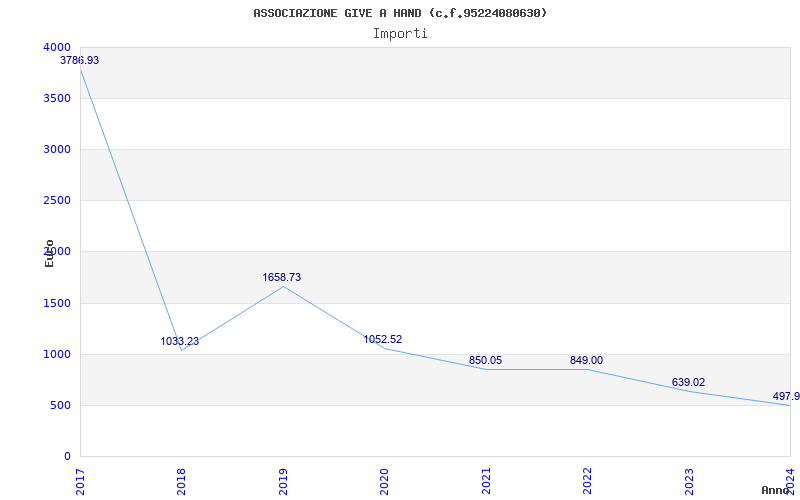Click the 500 y-axis tick label
Image resolution: width=800 pixels, height=500 pixels.
pyautogui.click(x=61, y=406)
